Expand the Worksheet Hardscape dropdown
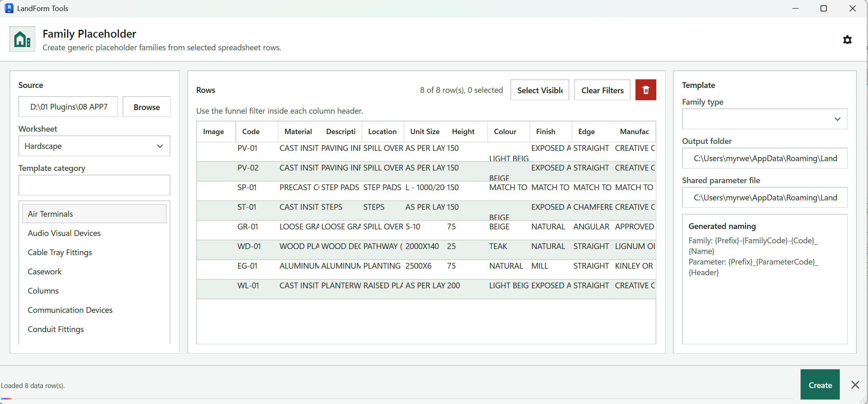Viewport: 868px width, 404px height. (94, 146)
